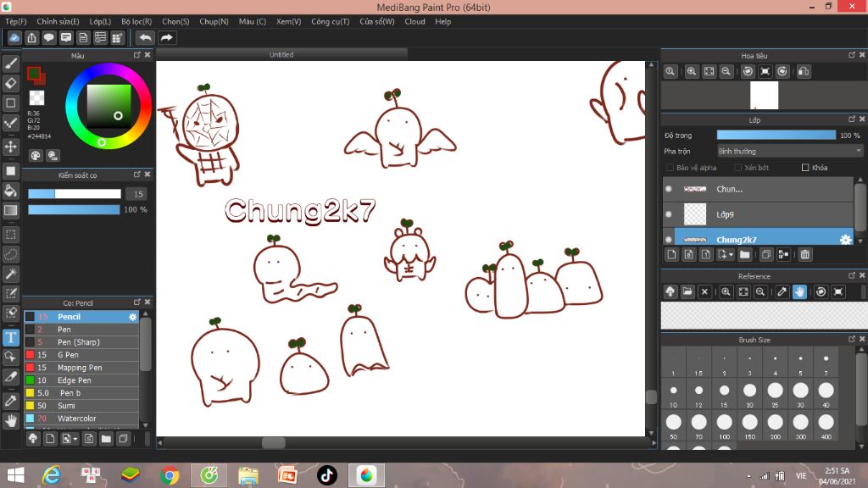Pick brush size 100 preset
This screenshot has width=868, height=488.
[724, 425]
